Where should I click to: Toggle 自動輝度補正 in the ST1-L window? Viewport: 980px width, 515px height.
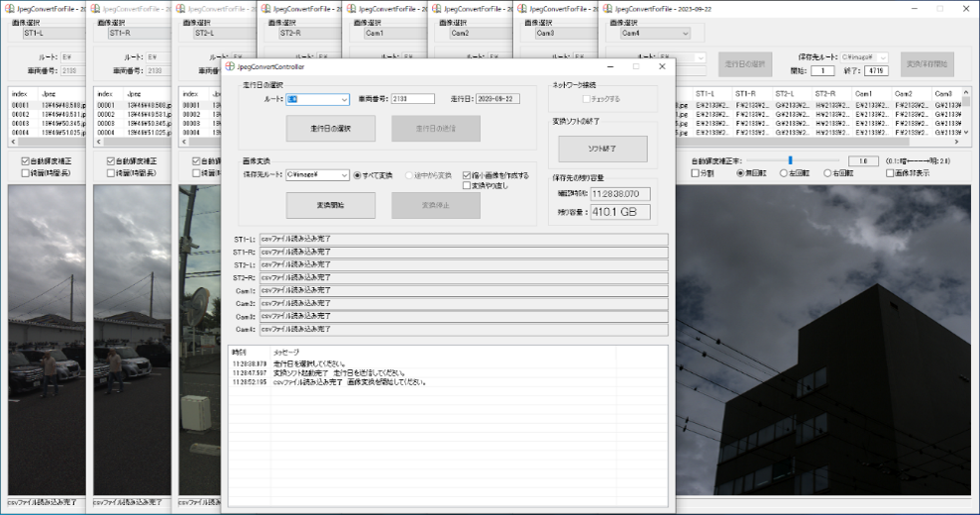(26, 160)
